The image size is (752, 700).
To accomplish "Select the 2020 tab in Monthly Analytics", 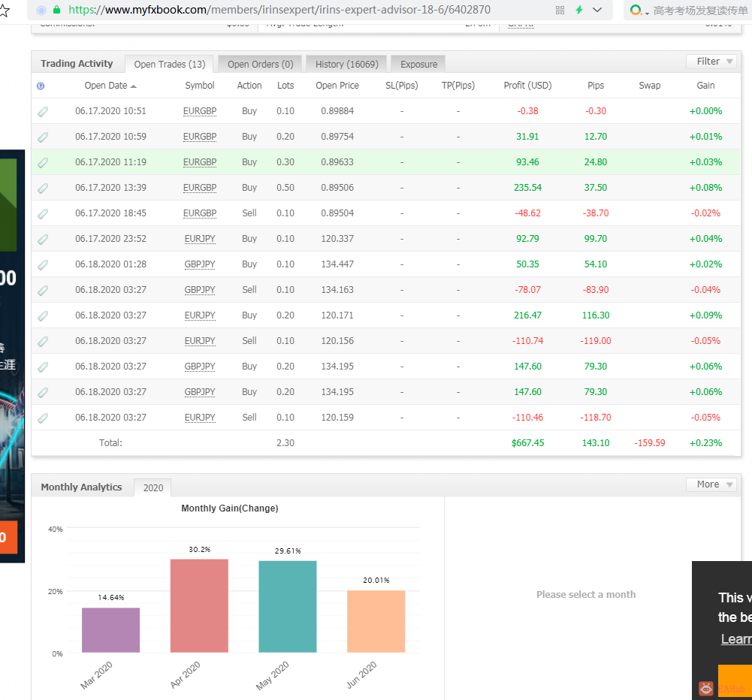I will click(x=153, y=487).
